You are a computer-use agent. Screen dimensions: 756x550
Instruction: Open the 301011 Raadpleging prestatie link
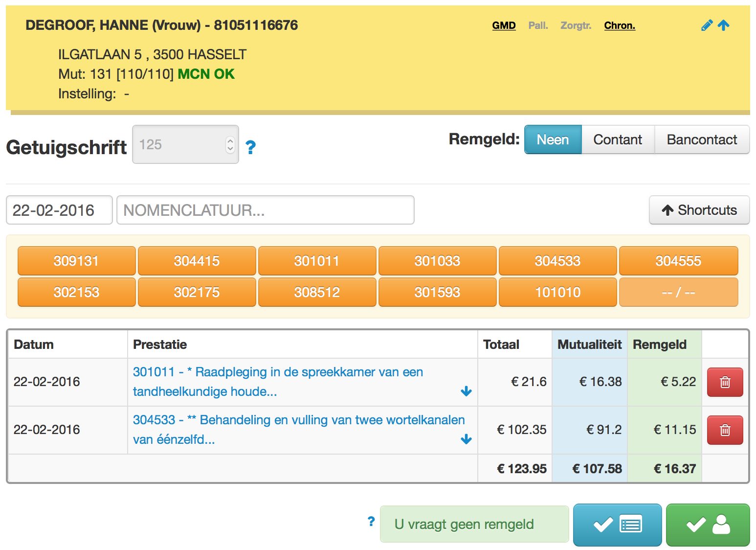278,382
